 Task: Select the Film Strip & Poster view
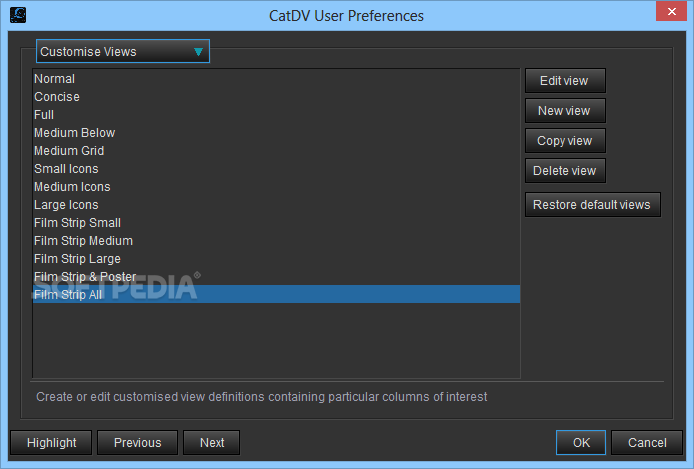point(276,277)
